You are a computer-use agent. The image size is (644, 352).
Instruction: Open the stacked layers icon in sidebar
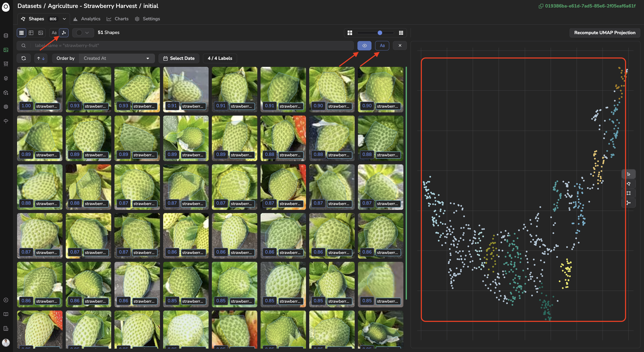pos(6,78)
